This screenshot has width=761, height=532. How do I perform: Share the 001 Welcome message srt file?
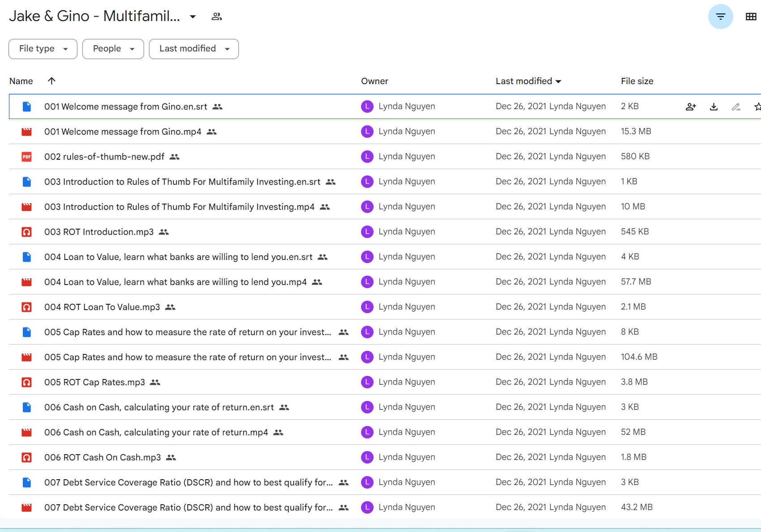click(691, 106)
